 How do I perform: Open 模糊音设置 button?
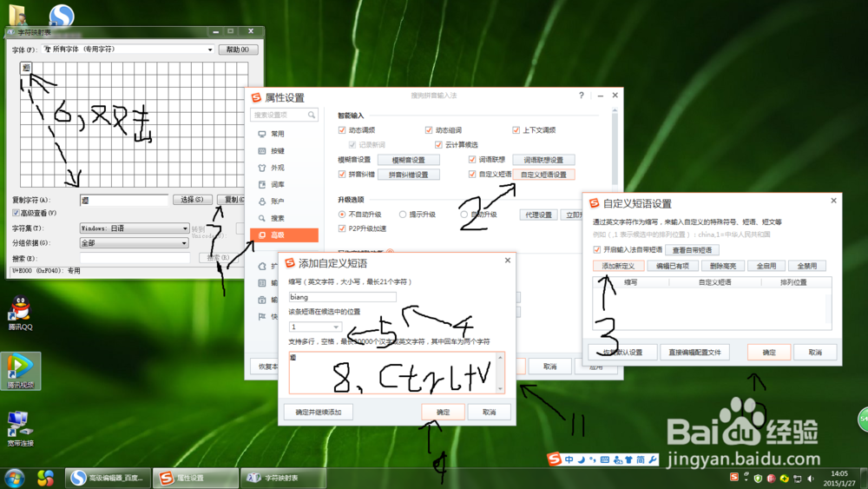409,160
